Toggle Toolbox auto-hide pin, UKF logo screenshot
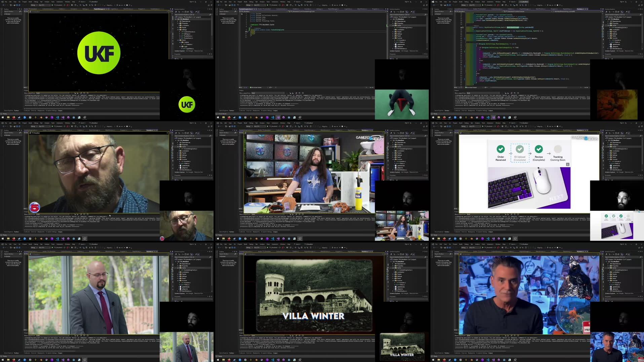Screen dimensions: 644x362 coord(20,9)
